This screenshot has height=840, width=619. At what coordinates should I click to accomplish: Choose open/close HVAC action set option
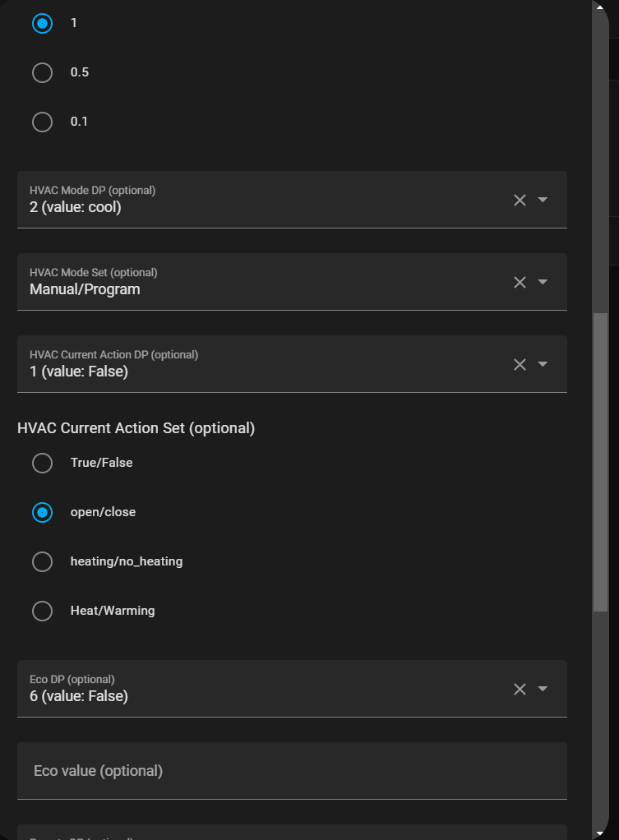[x=42, y=512]
